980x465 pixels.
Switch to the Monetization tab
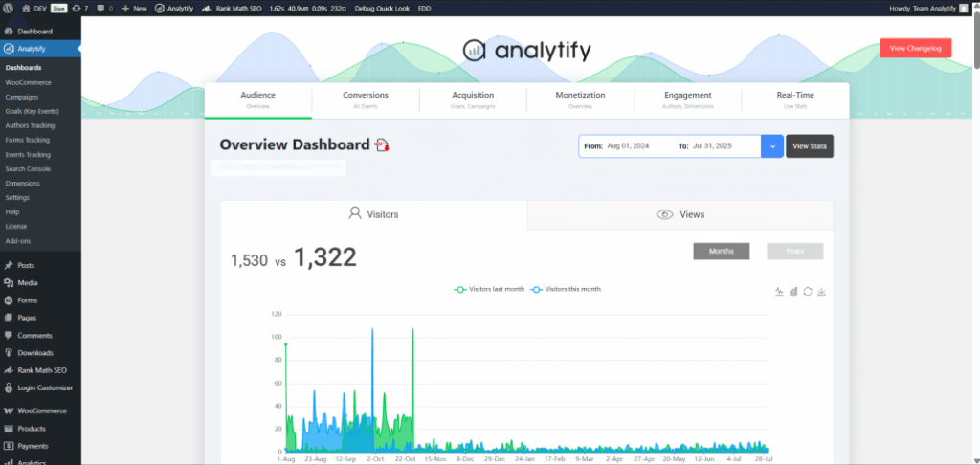[x=581, y=100]
